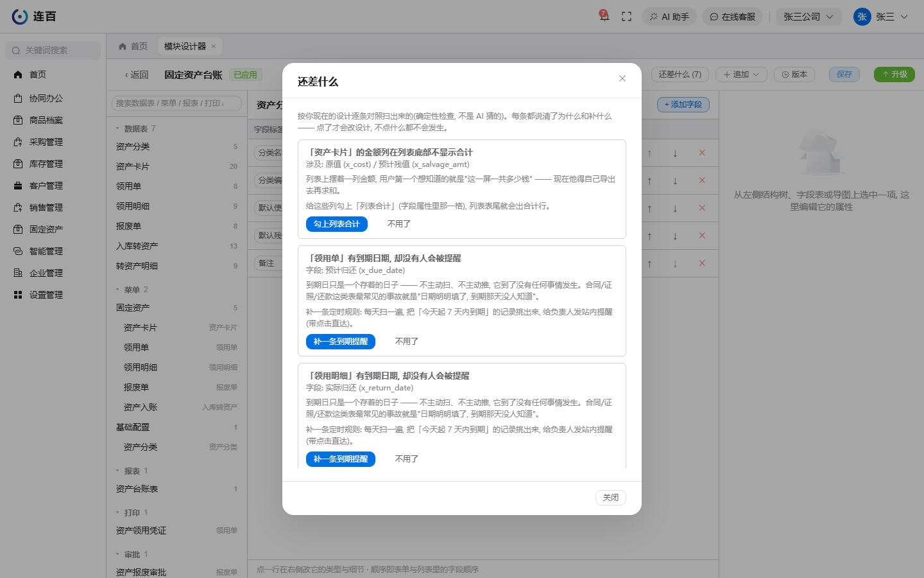This screenshot has height=578, width=924.
Task: Collapse the 报表 tree section
Action: [x=117, y=471]
